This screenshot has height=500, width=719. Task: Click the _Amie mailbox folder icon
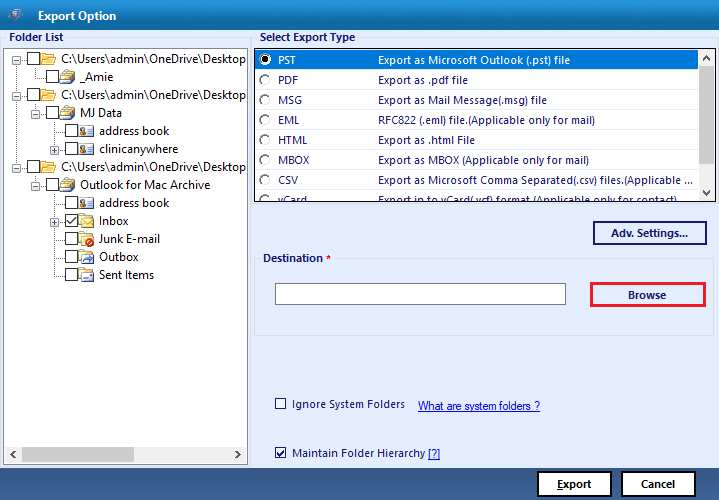[67, 77]
